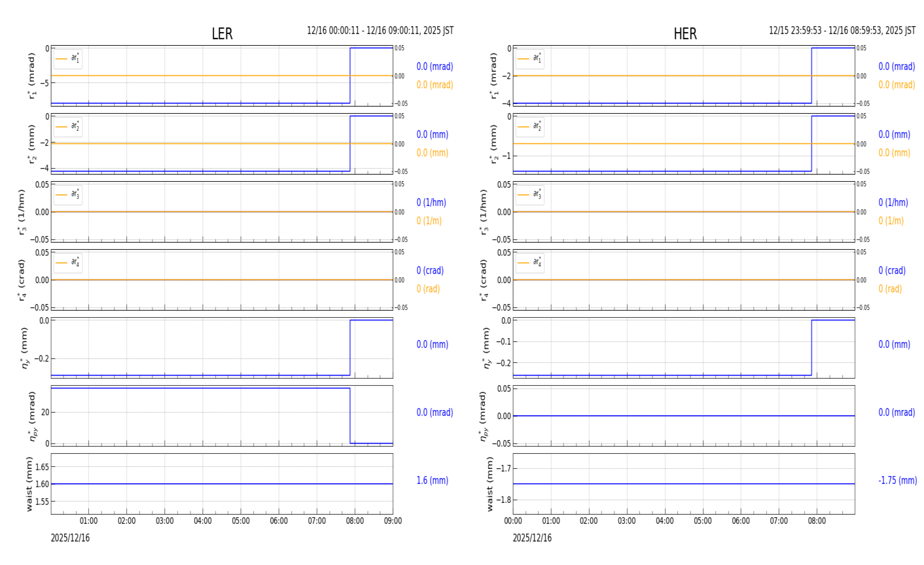Click the ∂r3* legend in HER r3 plot

point(529,195)
